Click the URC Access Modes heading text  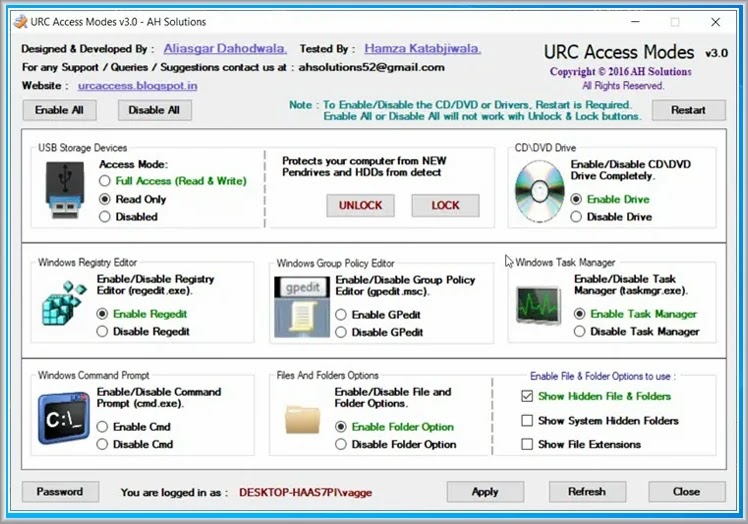[619, 52]
